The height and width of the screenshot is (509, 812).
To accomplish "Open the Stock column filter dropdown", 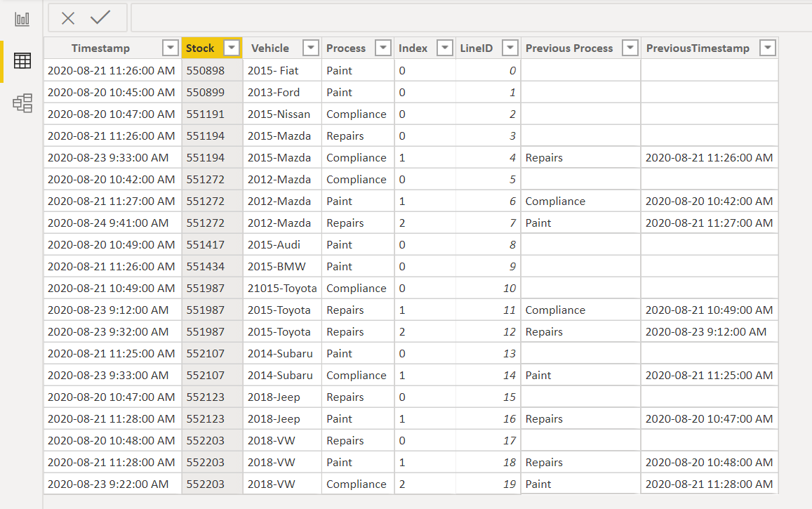I will (232, 48).
